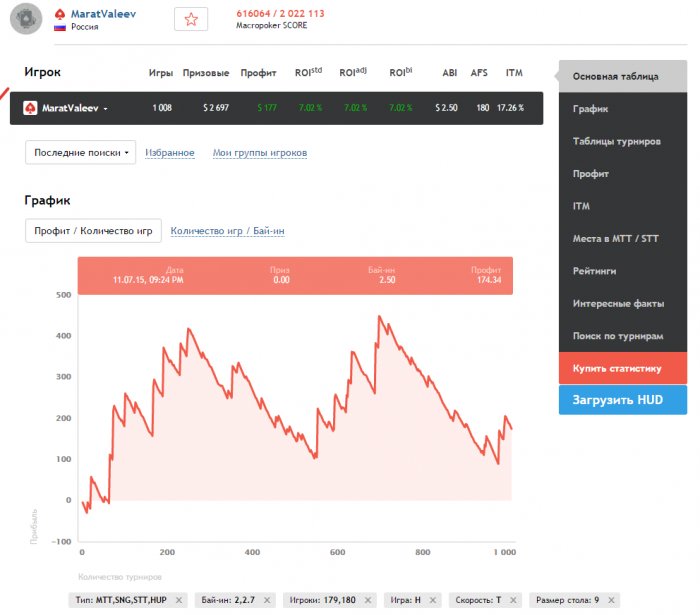Image resolution: width=700 pixels, height=615 pixels.
Task: Open Места в MTT / STT menu item
Action: tap(623, 239)
